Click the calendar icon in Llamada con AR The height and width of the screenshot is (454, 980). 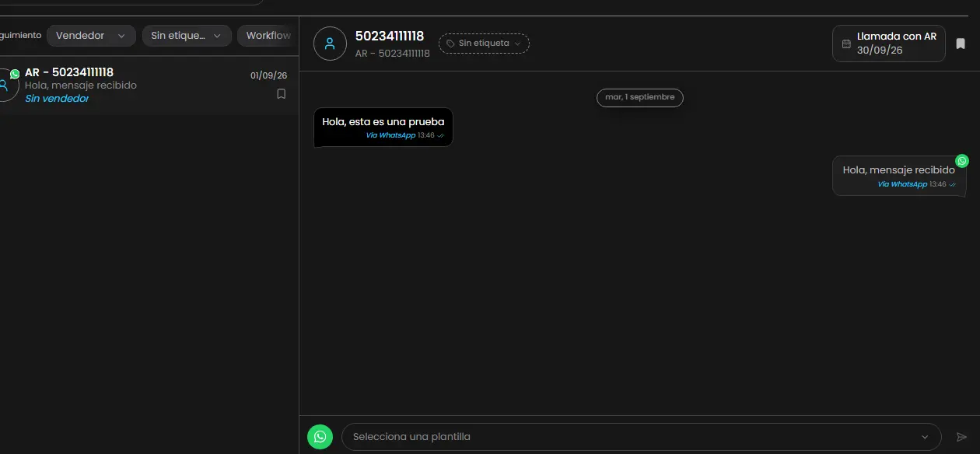click(846, 44)
